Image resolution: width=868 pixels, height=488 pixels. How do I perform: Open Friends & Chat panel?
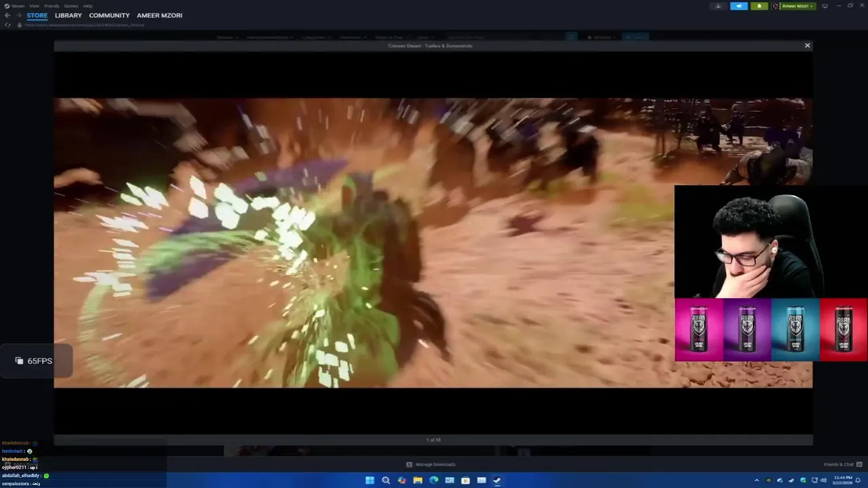[843, 464]
